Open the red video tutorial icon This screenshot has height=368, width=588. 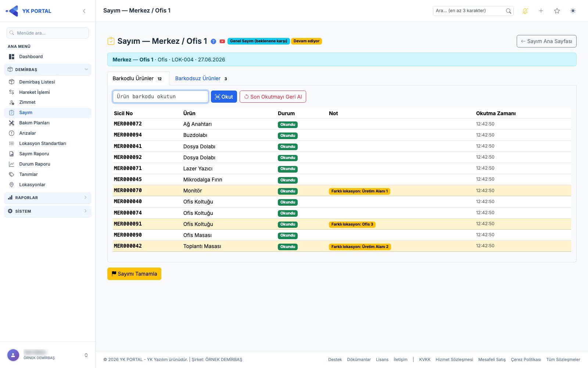coord(222,42)
